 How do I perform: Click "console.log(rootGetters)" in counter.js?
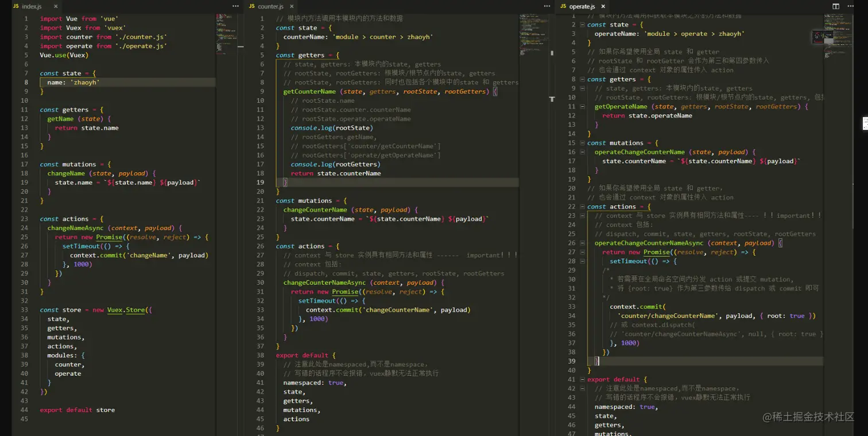(336, 164)
